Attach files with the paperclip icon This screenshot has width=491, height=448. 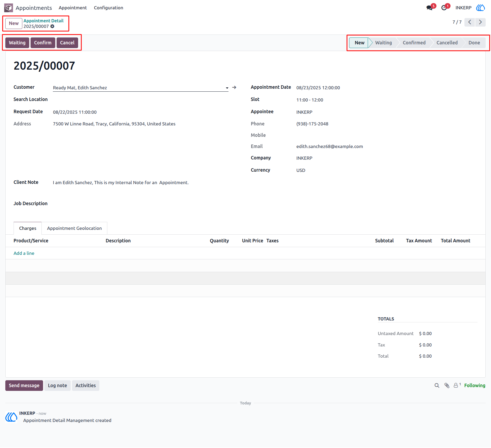[447, 385]
